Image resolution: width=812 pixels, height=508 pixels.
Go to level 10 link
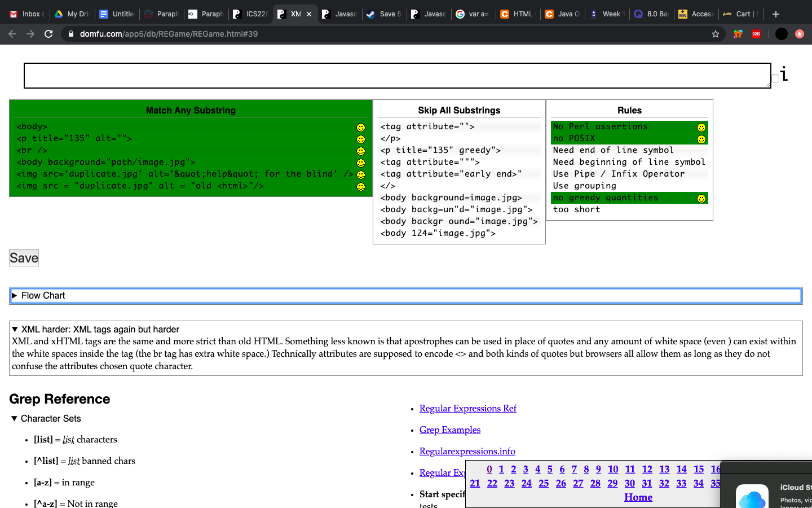pos(613,469)
